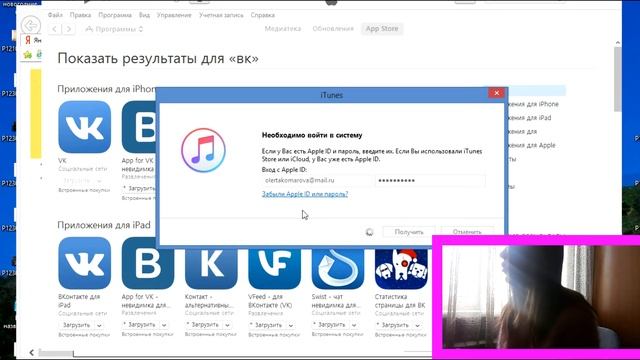
Task: Click the Забыли Apple ID или пароль link
Action: pos(305,194)
